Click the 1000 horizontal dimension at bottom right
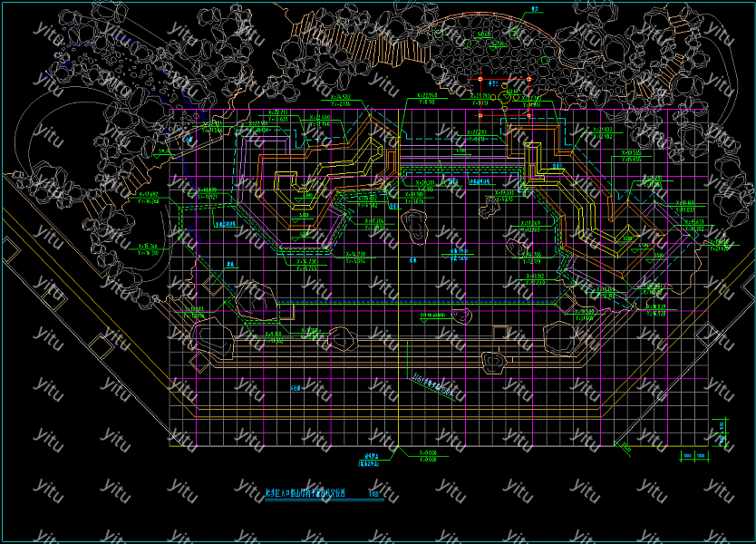Image resolution: width=756 pixels, height=544 pixels. pyautogui.click(x=687, y=455)
